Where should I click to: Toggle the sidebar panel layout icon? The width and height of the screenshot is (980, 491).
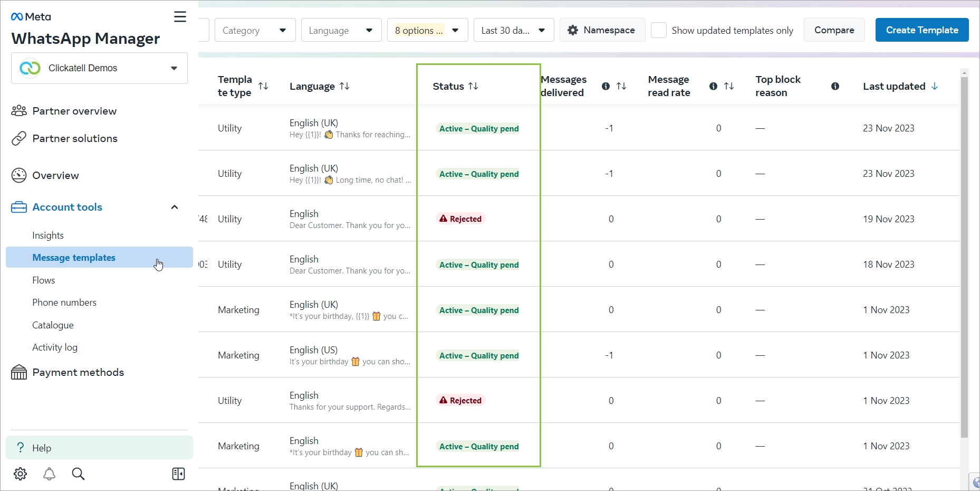(178, 474)
